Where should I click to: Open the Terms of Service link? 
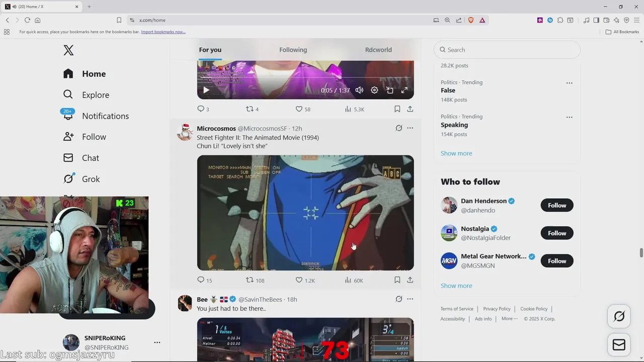[x=457, y=309]
